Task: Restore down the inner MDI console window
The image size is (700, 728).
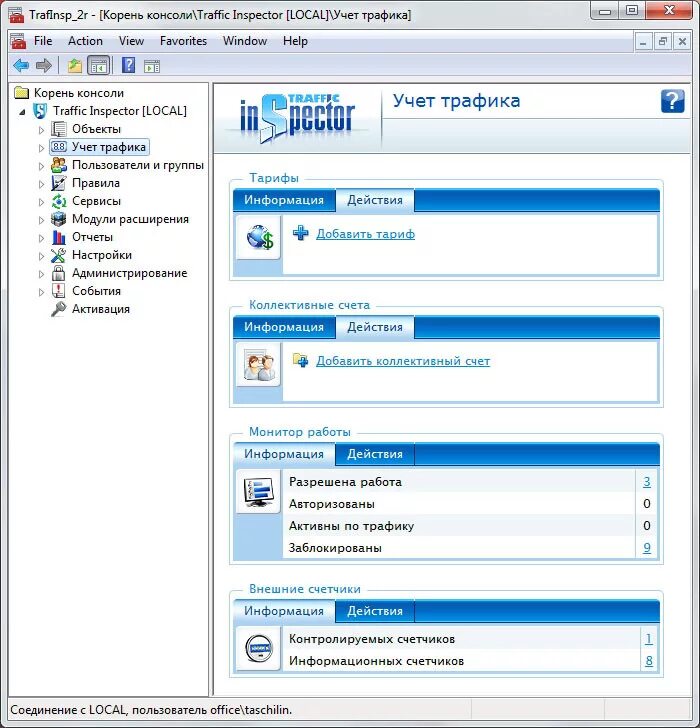Action: click(x=663, y=42)
